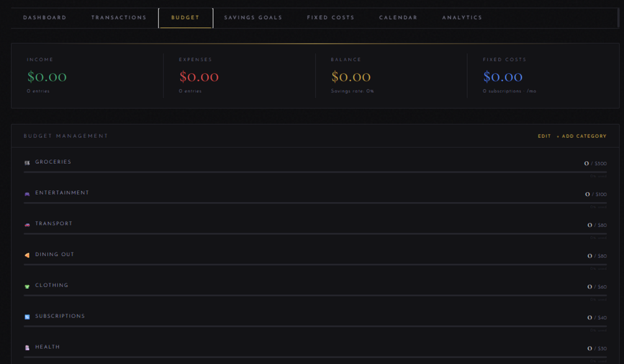
Task: Open the Analytics tab
Action: point(462,17)
